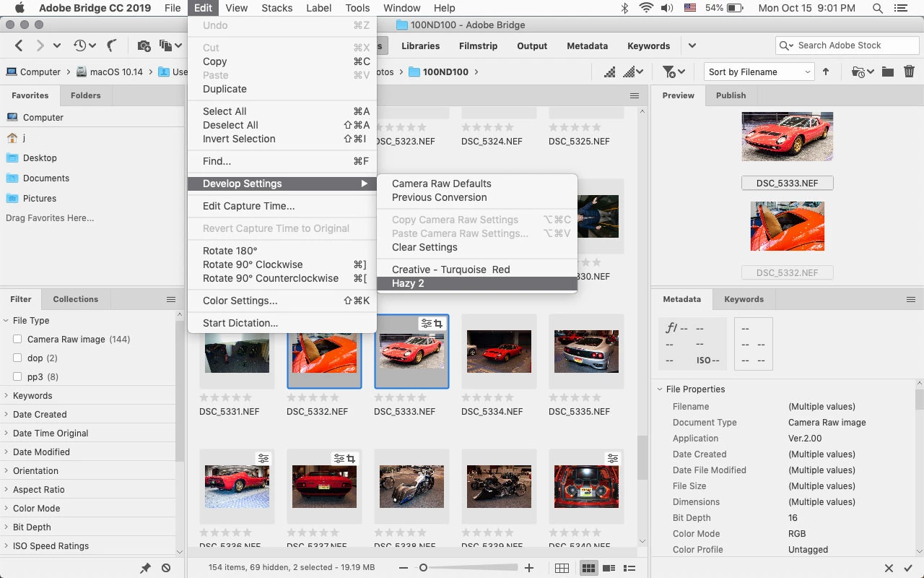The height and width of the screenshot is (578, 924).
Task: Tick the pp3 file type checkbox
Action: point(17,377)
